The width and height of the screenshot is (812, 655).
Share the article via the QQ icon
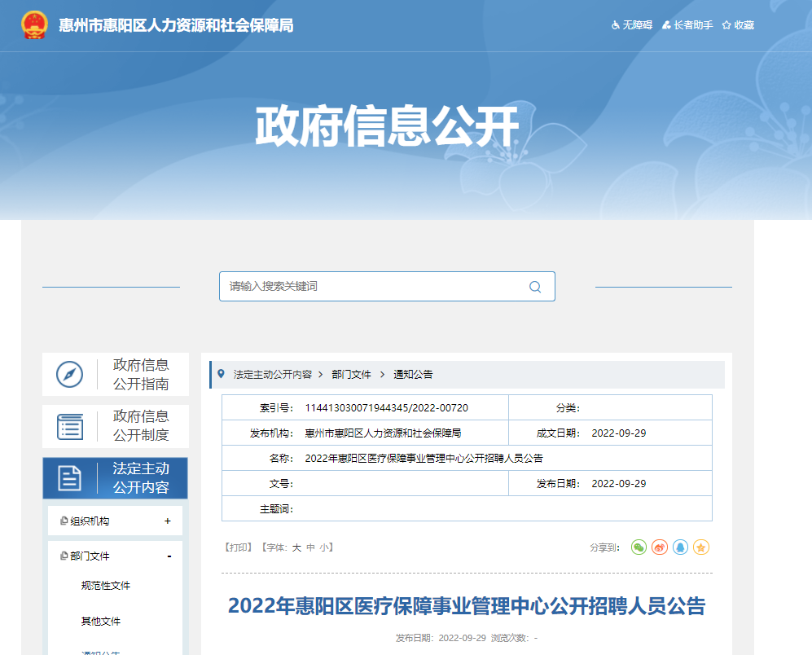pyautogui.click(x=680, y=547)
